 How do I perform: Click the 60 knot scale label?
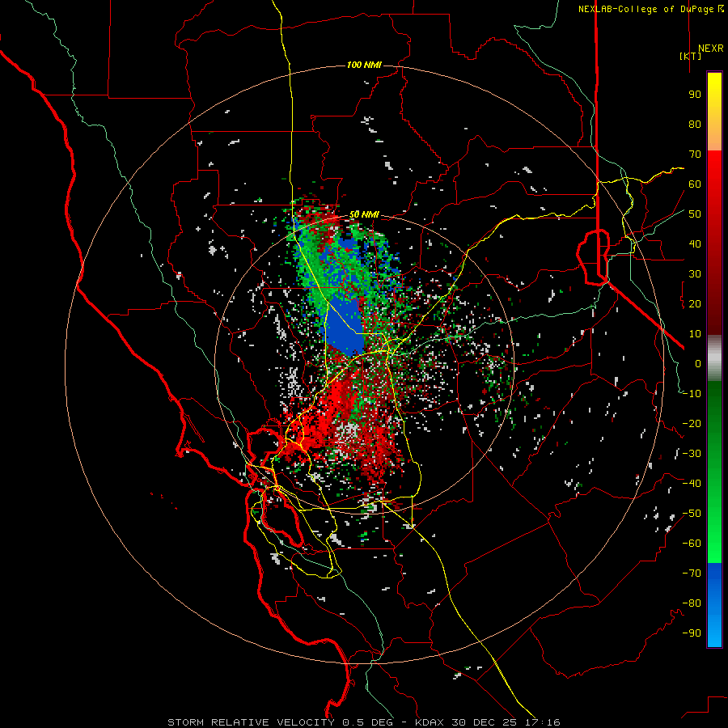point(695,184)
